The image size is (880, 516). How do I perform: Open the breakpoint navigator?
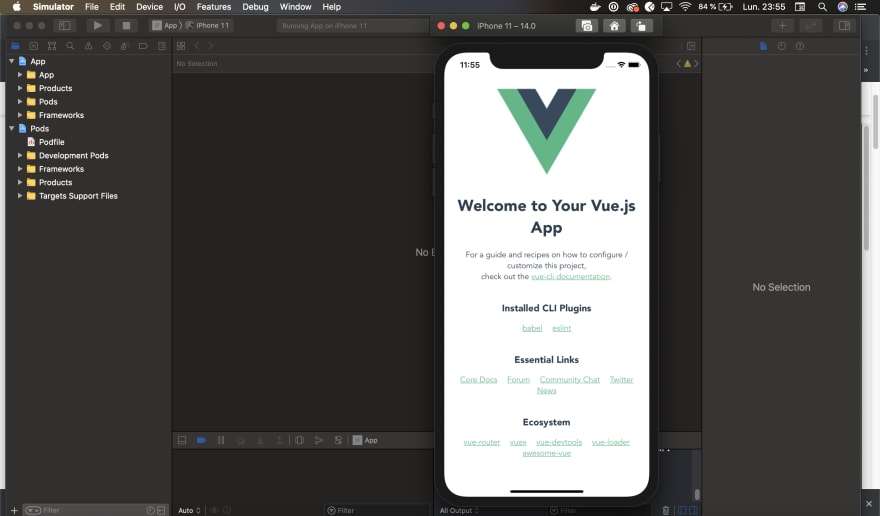tap(143, 46)
